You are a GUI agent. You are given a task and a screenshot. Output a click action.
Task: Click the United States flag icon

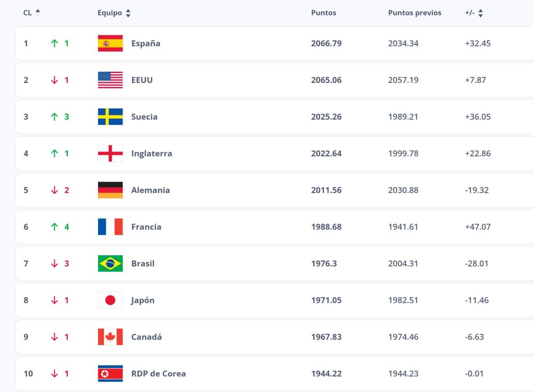click(x=110, y=80)
